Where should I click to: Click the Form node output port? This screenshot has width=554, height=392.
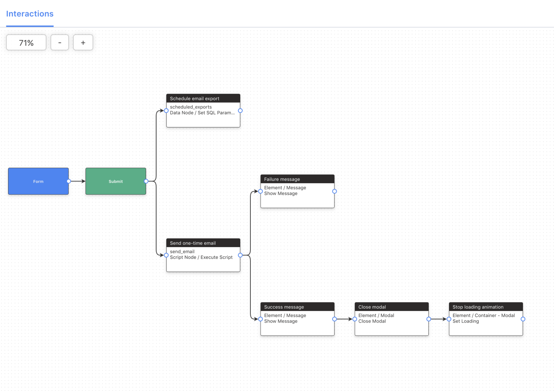coord(69,181)
